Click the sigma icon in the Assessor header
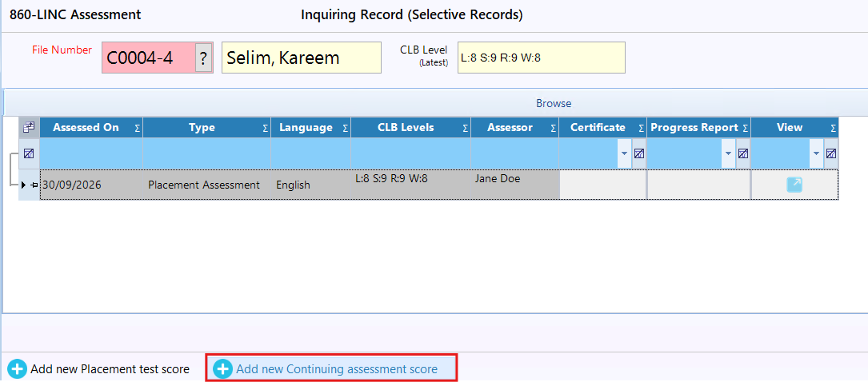Image resolution: width=868 pixels, height=382 pixels. 553,128
